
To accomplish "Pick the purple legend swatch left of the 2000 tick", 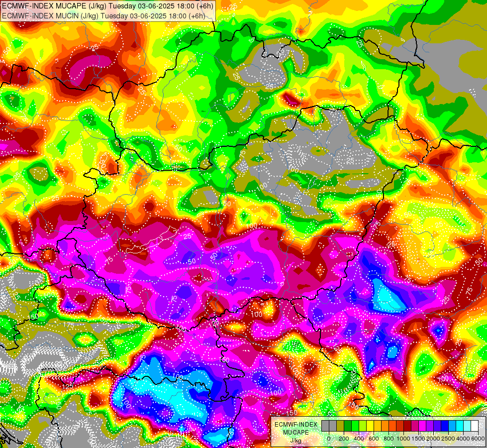I will (430, 426).
